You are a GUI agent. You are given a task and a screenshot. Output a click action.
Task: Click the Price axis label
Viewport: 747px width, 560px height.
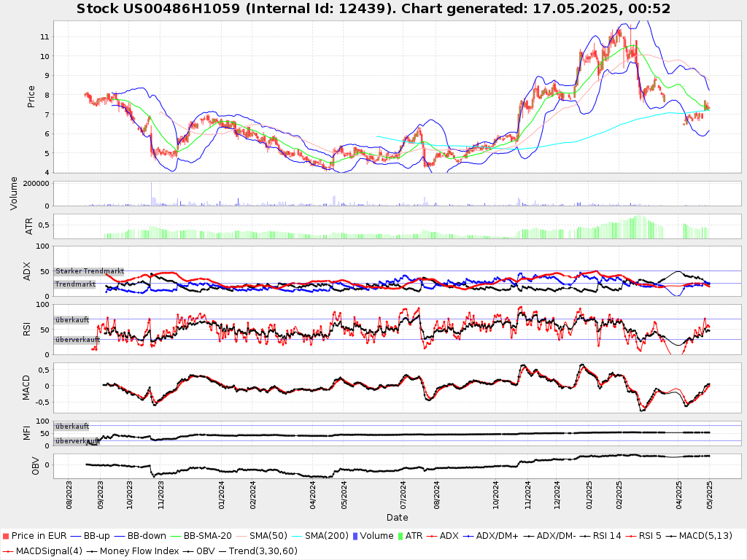click(31, 97)
